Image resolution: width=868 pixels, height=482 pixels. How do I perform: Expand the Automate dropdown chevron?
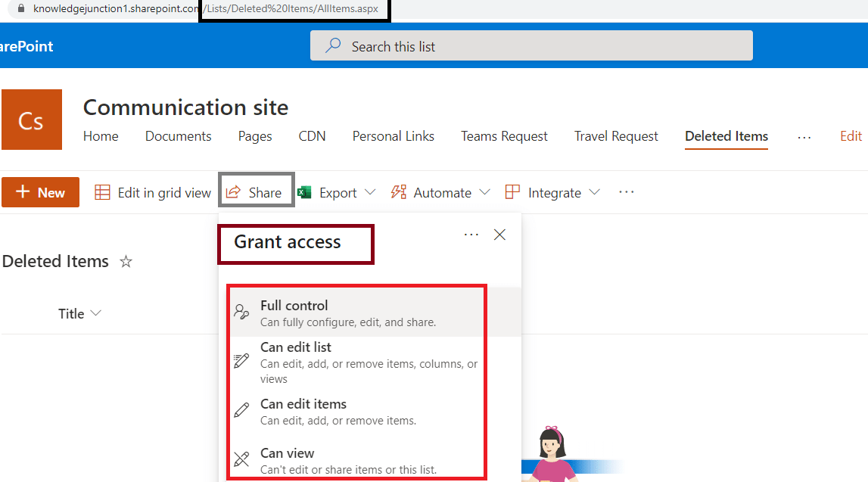click(484, 192)
